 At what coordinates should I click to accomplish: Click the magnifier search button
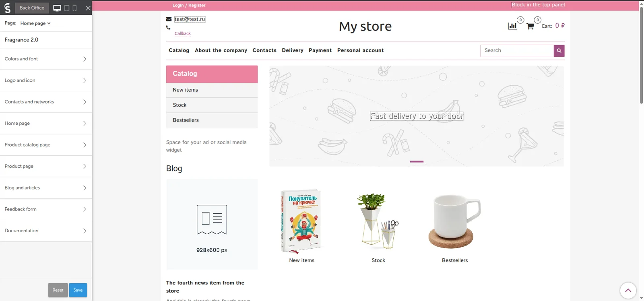[x=559, y=51]
